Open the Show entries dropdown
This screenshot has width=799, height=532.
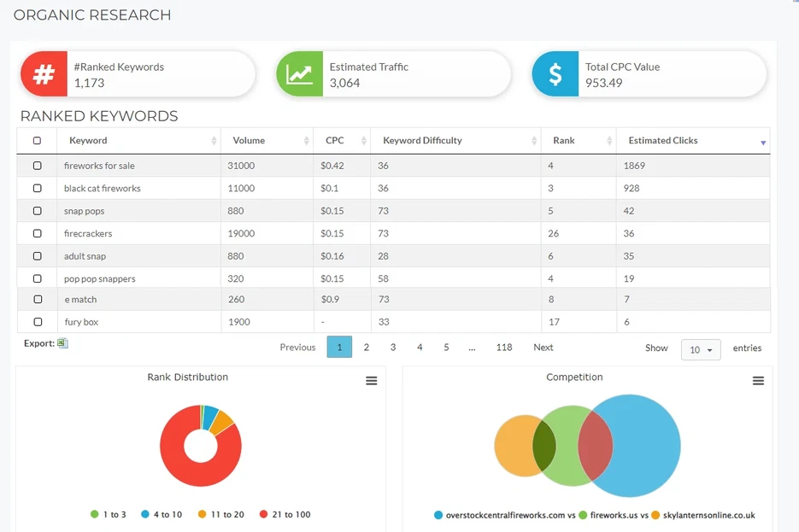[x=701, y=349]
